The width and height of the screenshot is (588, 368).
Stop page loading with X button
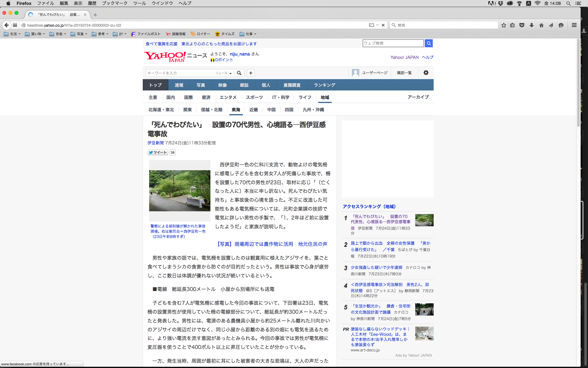tap(383, 25)
